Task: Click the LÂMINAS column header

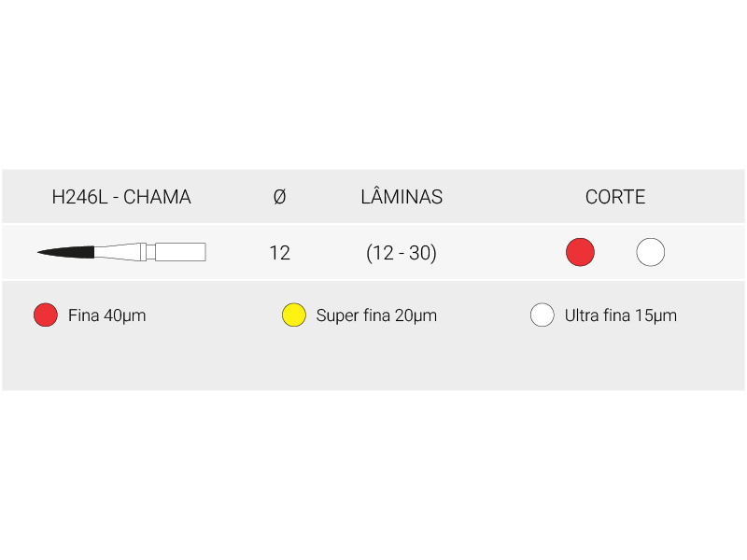Action: pyautogui.click(x=402, y=197)
